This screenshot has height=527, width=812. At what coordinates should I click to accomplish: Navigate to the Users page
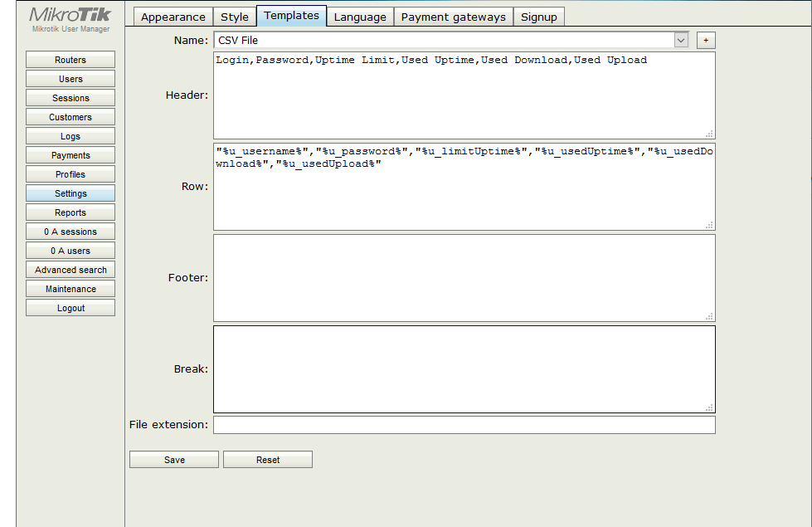(71, 79)
